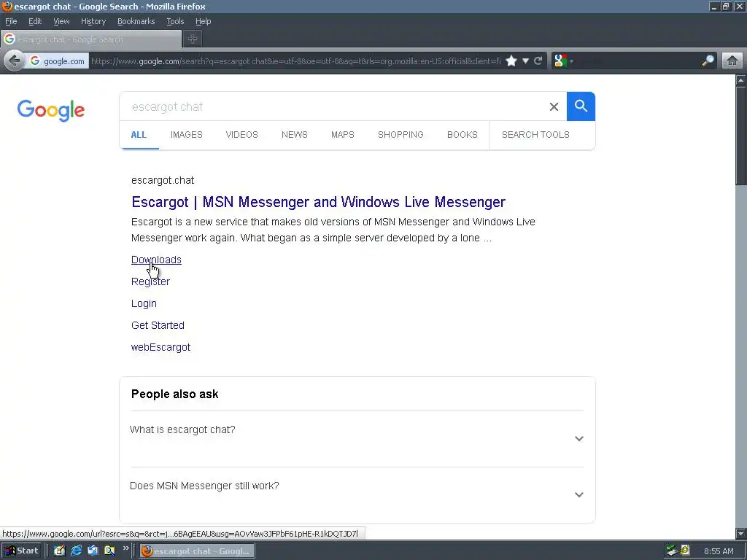Screen dimensions: 747x560
Task: Open the Windows Start menu
Action: pyautogui.click(x=21, y=551)
